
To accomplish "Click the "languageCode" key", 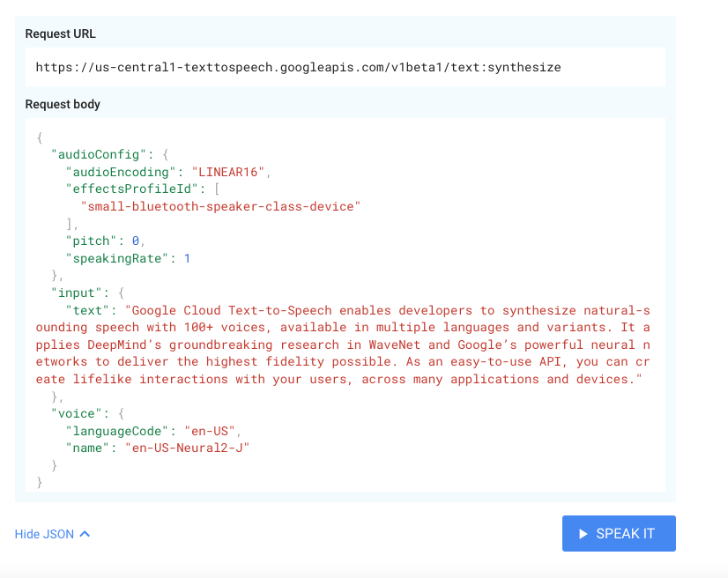I will (x=117, y=431).
